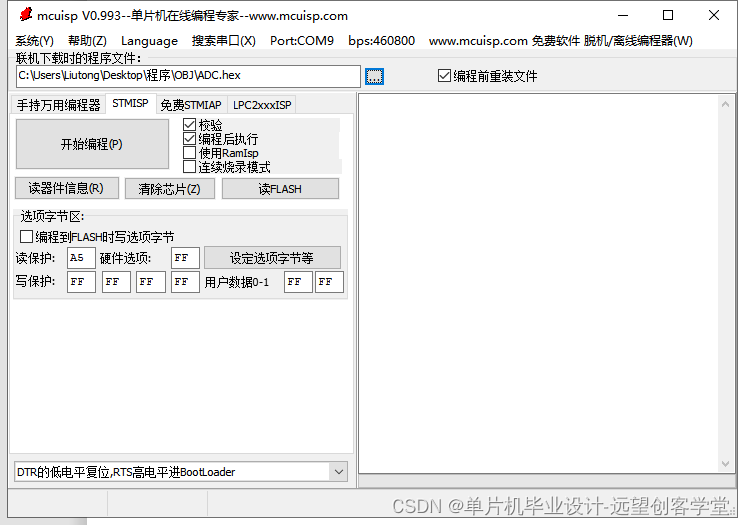Open the bps:460800 baud rate menu
This screenshot has height=525, width=745.
point(381,41)
